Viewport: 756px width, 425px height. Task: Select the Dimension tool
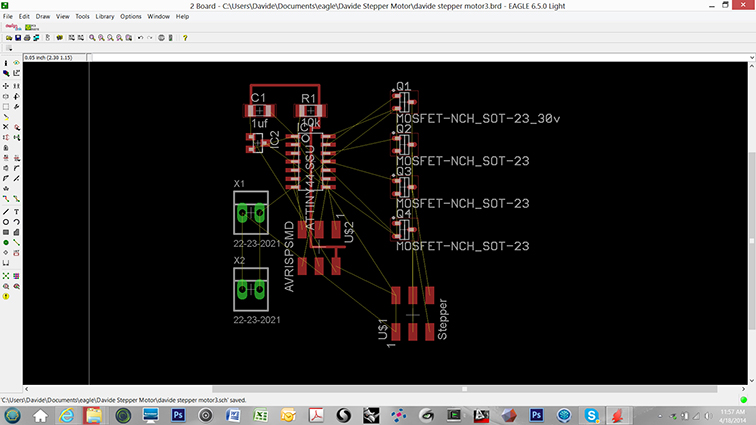point(6,263)
